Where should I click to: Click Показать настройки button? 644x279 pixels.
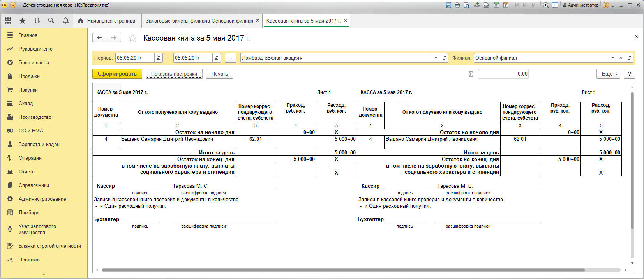174,74
